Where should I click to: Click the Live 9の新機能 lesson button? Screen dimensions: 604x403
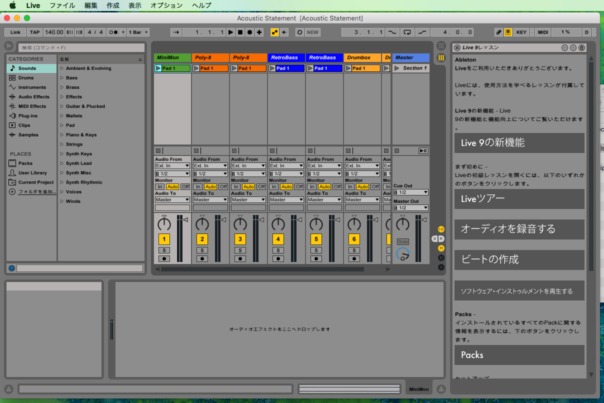coord(519,143)
